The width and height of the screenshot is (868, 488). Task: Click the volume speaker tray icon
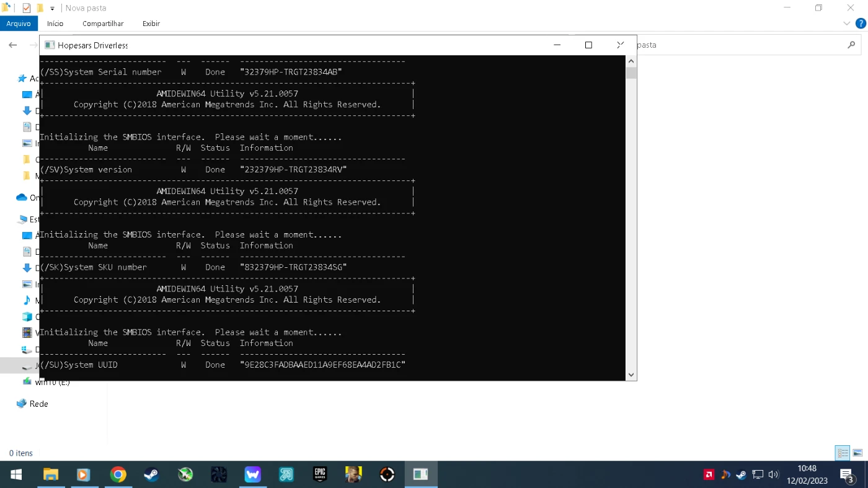773,475
